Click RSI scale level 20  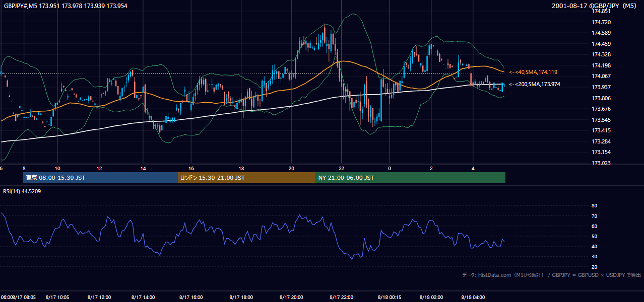(x=594, y=267)
